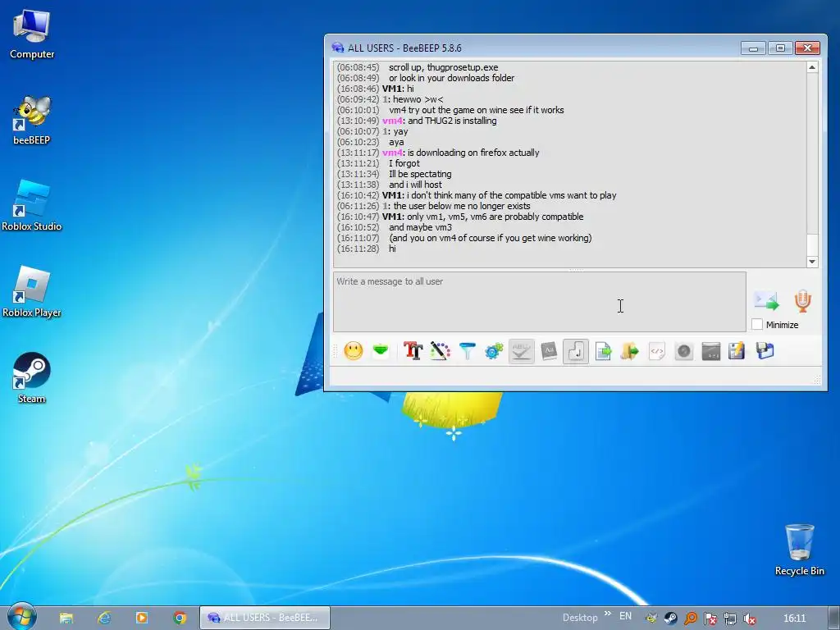Launch Google Chrome from taskbar
This screenshot has height=630, width=840.
pyautogui.click(x=180, y=618)
